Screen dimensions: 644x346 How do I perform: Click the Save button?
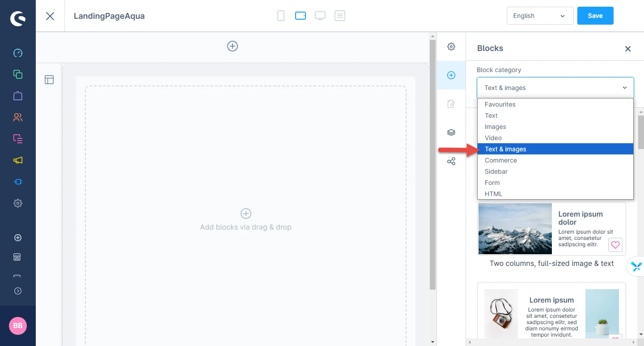point(595,16)
